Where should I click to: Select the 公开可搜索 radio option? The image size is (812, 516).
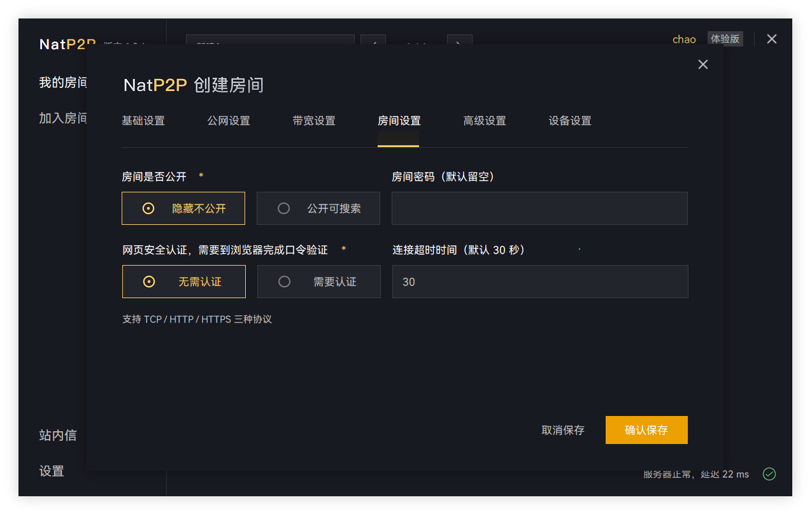tap(318, 208)
